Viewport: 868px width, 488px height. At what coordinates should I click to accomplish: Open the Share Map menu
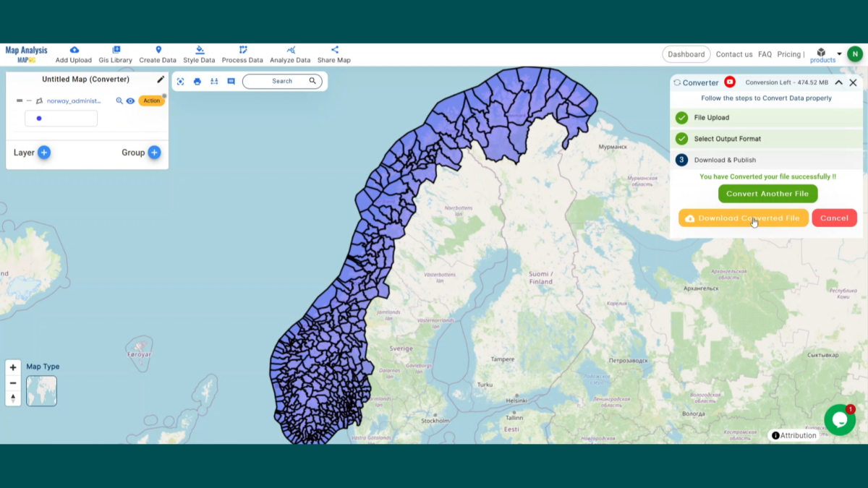coord(333,49)
